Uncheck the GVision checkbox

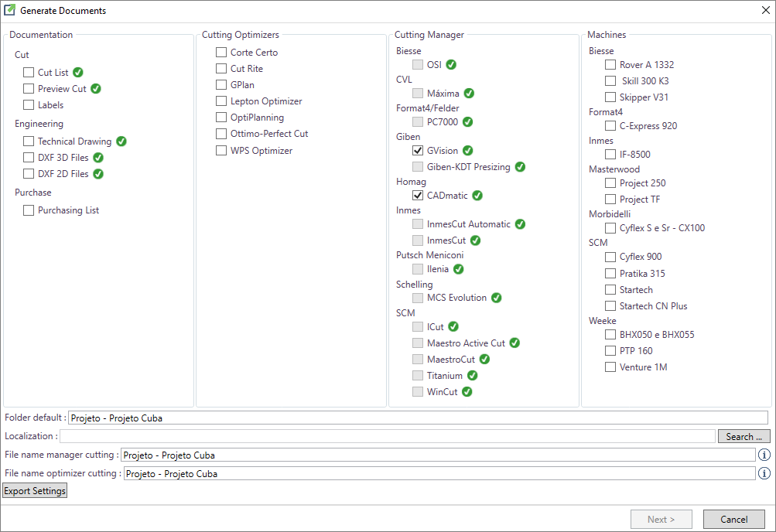coord(418,151)
